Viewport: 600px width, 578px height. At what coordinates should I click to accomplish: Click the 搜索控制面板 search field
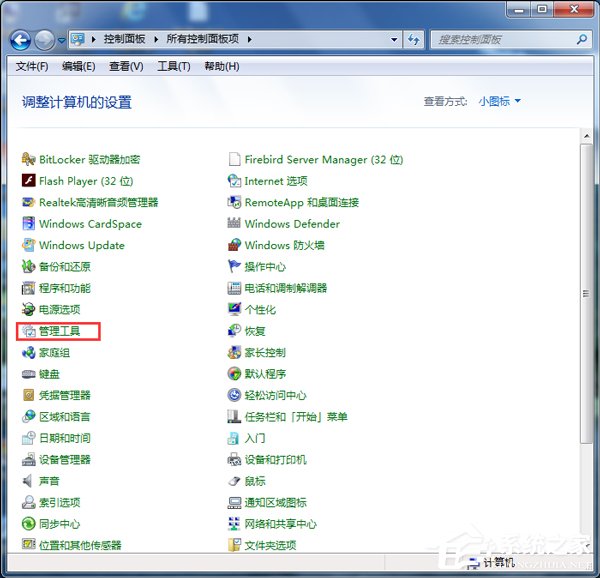pyautogui.click(x=500, y=40)
